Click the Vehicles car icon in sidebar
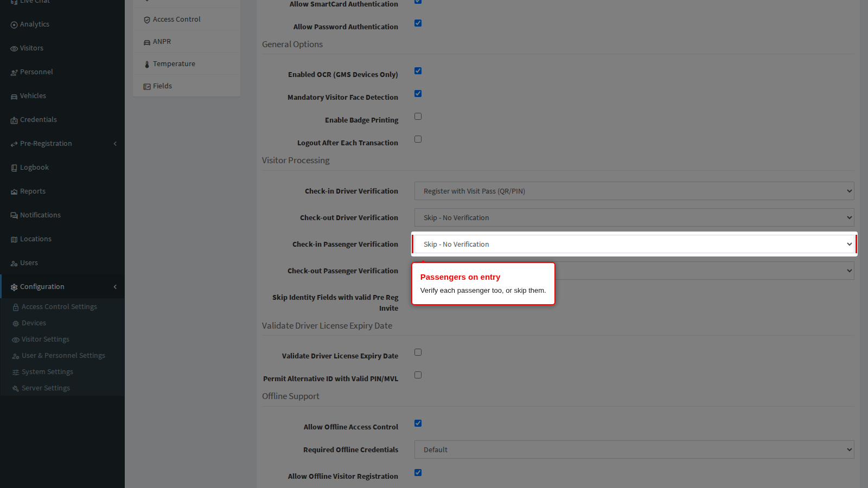Screen dimensions: 868x488 [x=14, y=97]
